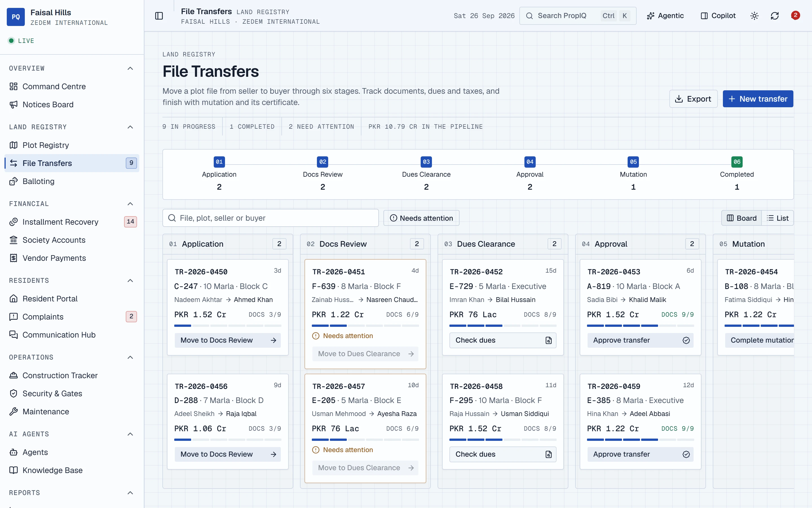Click the Agents robot icon
Screen dimensions: 812x508
click(x=14, y=452)
